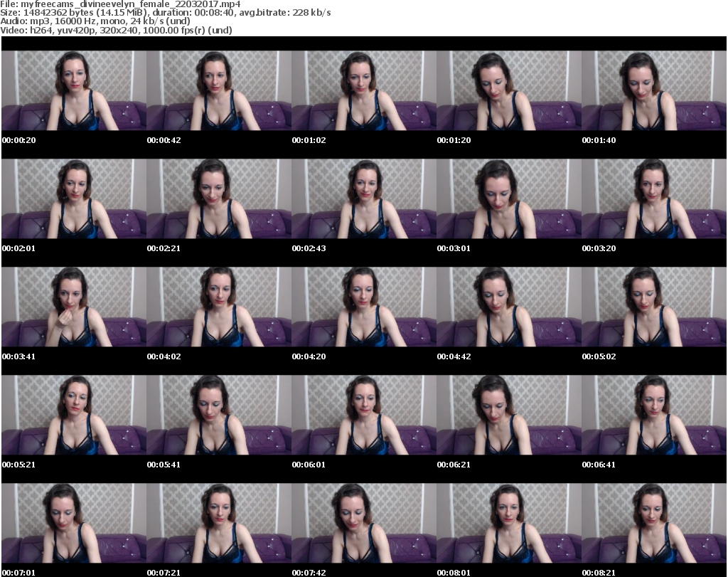728x577 pixels.
Task: Click the 00:06:01 timestamp label
Action: [x=309, y=465]
